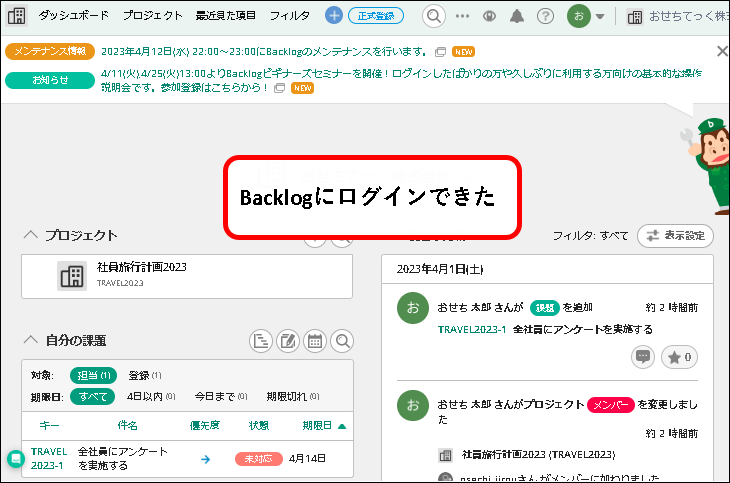730x483 pixels.
Task: Click the edit pencil icon in 自分の課題
Action: (x=288, y=341)
